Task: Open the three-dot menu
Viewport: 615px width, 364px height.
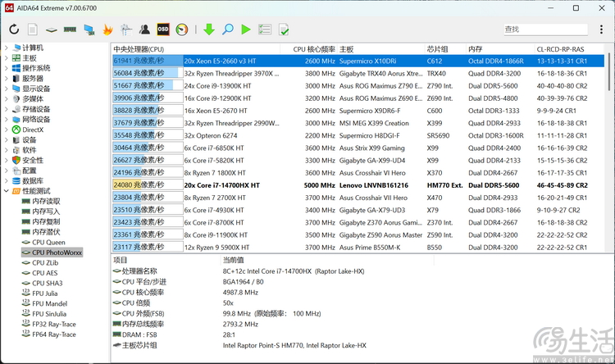Action: point(601,30)
